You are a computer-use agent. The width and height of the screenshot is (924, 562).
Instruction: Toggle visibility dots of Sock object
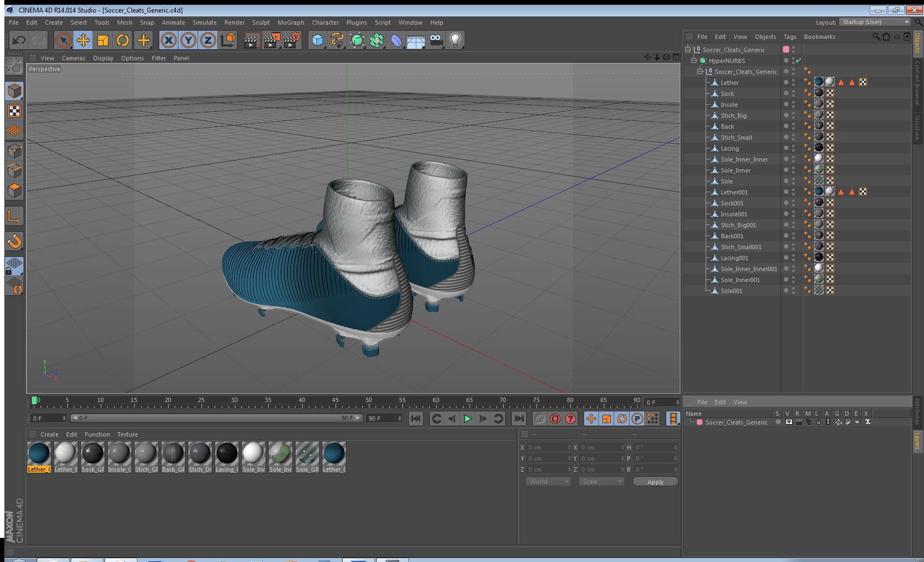point(793,93)
